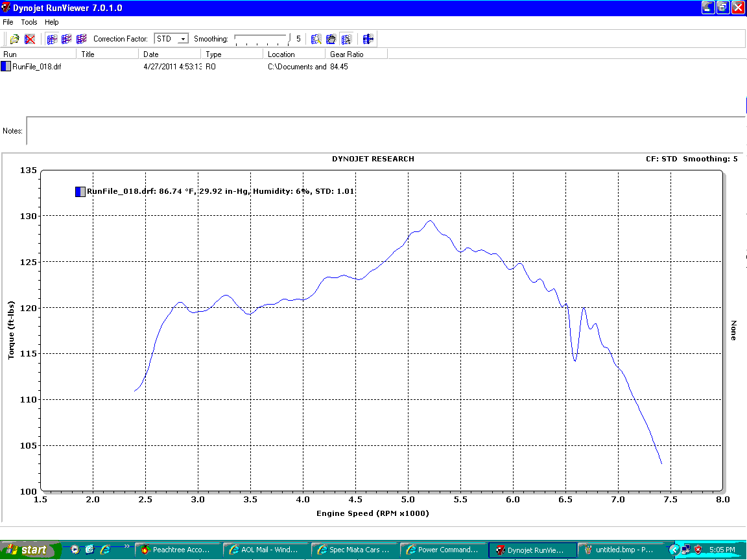
Task: Click the right axis label None
Action: click(733, 330)
